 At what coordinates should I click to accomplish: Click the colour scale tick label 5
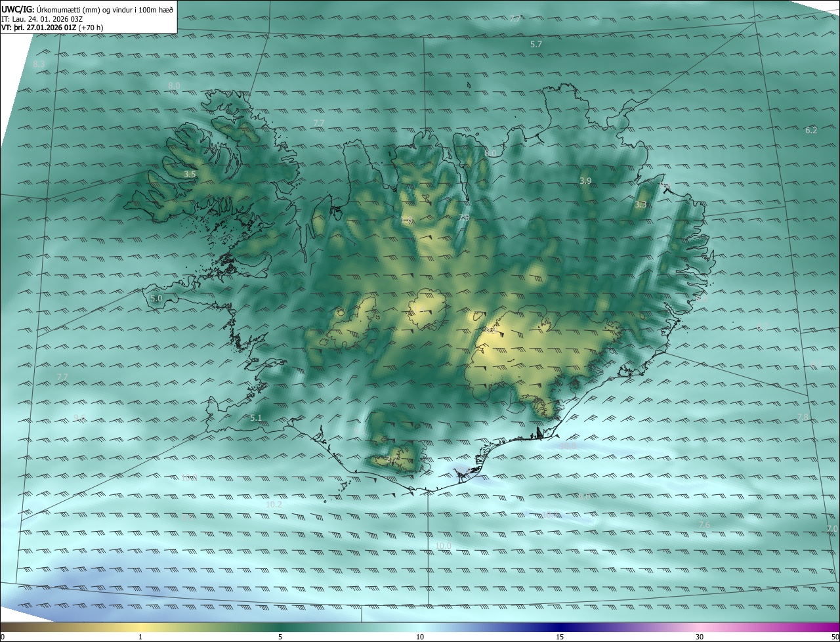pos(280,637)
